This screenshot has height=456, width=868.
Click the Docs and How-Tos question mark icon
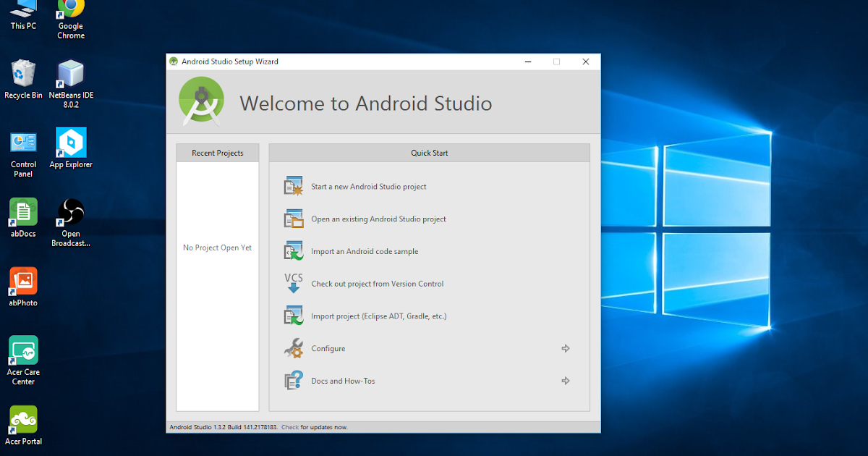pos(292,380)
